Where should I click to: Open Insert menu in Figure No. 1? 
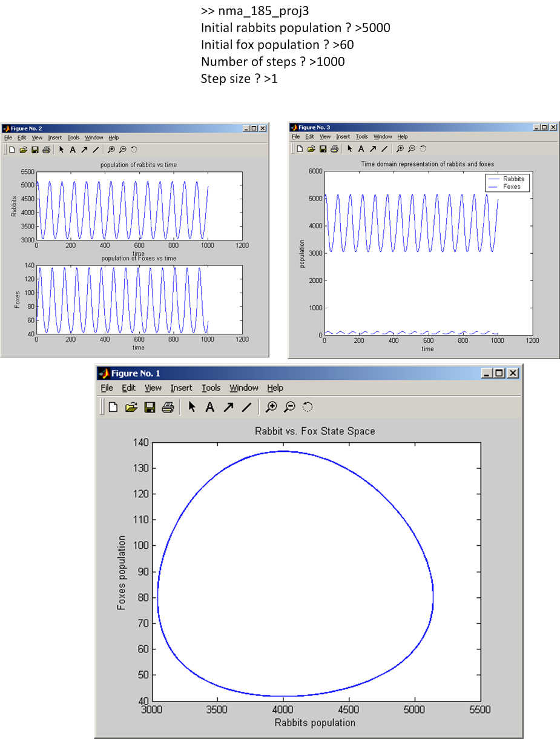tap(181, 388)
